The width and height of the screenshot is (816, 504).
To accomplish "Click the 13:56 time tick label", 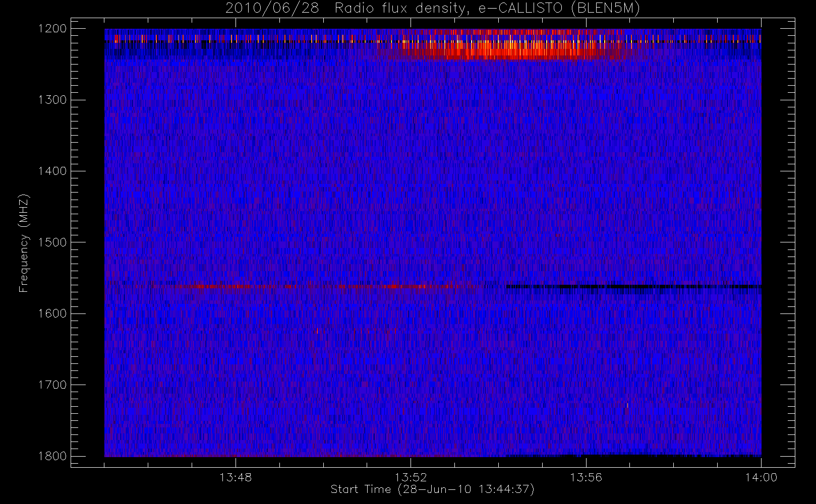I will [586, 477].
